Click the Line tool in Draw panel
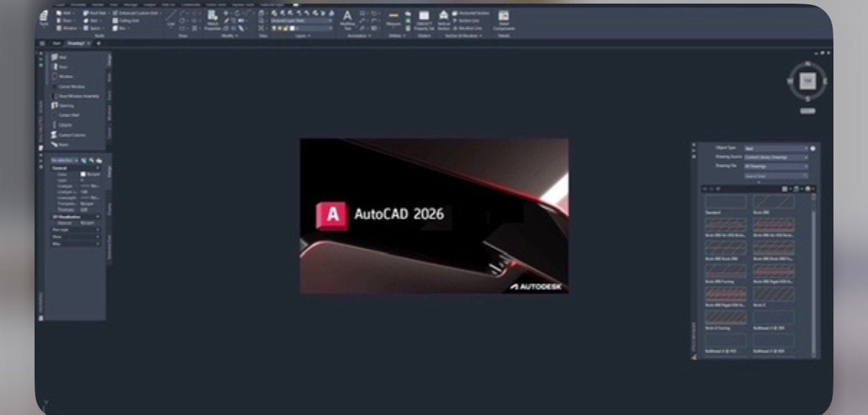 171,19
